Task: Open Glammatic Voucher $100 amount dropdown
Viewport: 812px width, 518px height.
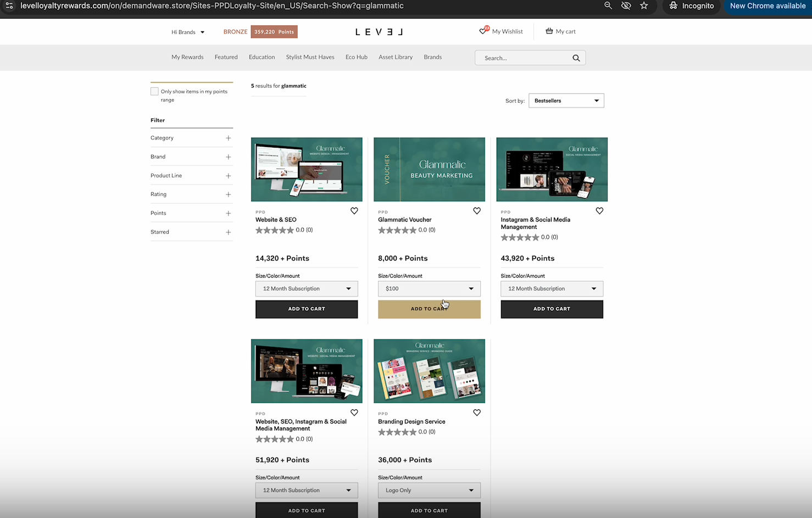Action: point(429,288)
